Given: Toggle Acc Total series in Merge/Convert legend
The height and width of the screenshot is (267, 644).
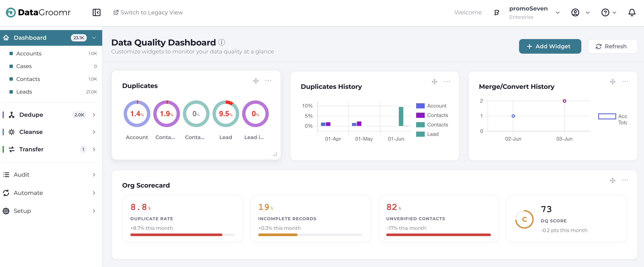Looking at the screenshot, I should point(613,119).
